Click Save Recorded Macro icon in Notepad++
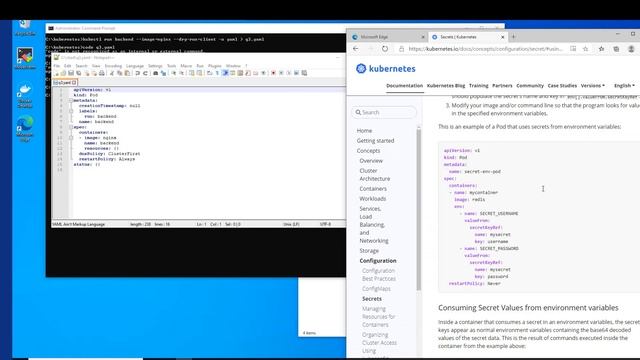This screenshot has height=360, width=640. [x=304, y=73]
